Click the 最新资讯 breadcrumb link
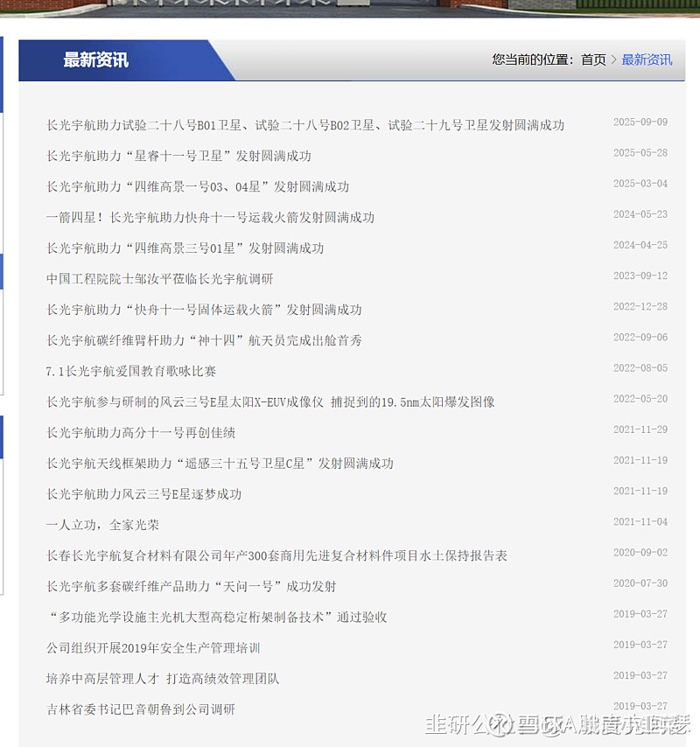The image size is (700, 747). tap(647, 60)
